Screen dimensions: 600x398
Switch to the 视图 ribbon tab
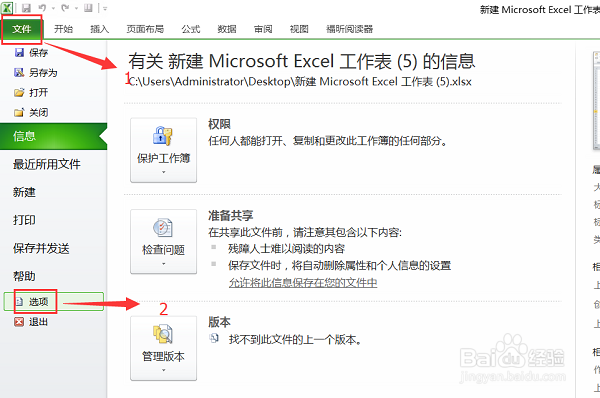(299, 29)
